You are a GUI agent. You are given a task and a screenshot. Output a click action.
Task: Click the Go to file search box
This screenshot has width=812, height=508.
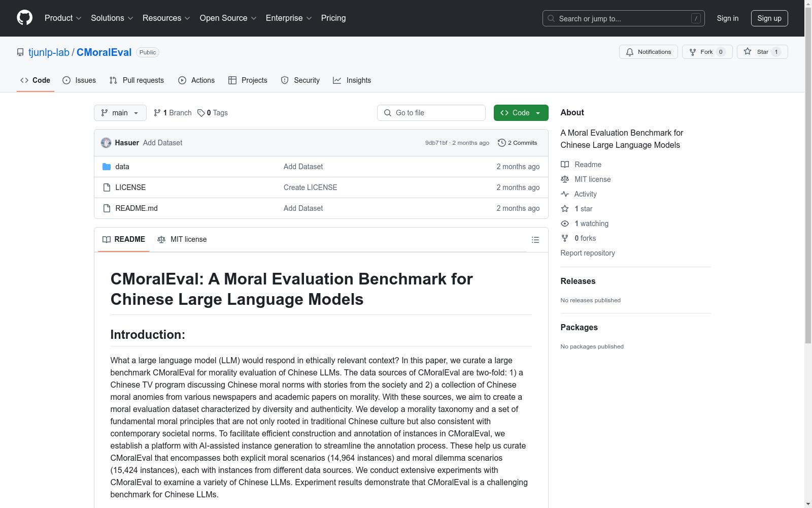click(431, 113)
